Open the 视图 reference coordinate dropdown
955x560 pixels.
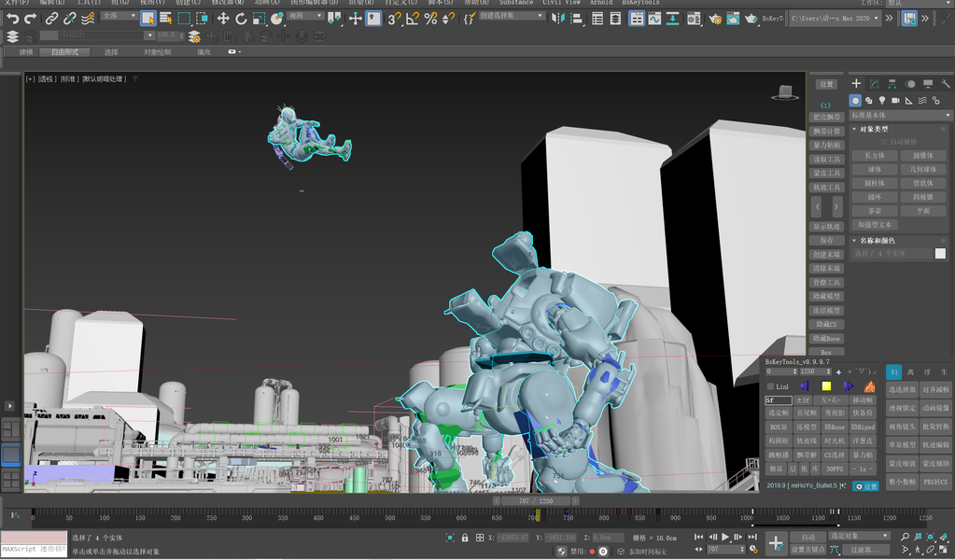(x=305, y=16)
